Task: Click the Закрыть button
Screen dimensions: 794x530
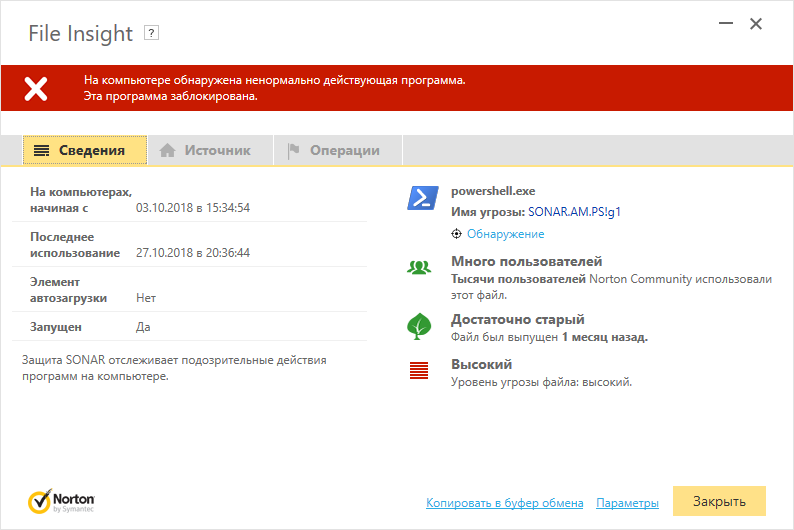Action: pyautogui.click(x=719, y=501)
